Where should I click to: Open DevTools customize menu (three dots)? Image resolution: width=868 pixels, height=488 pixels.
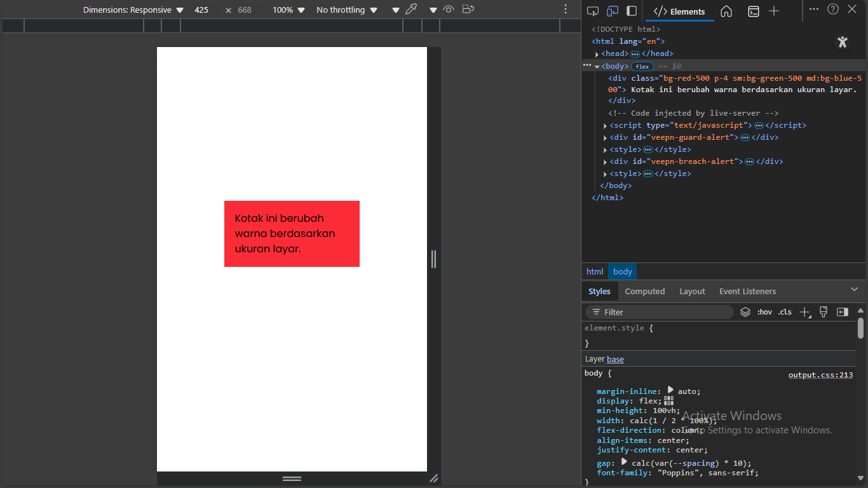click(x=814, y=9)
